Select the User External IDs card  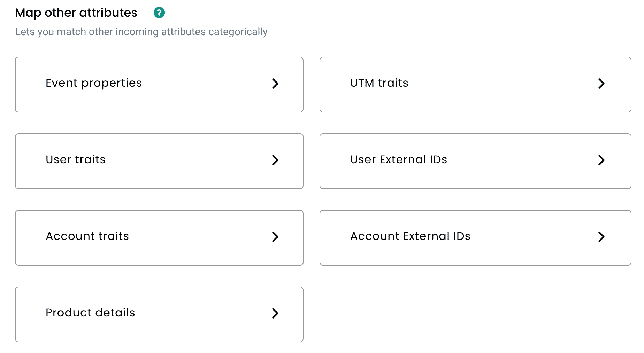475,160
